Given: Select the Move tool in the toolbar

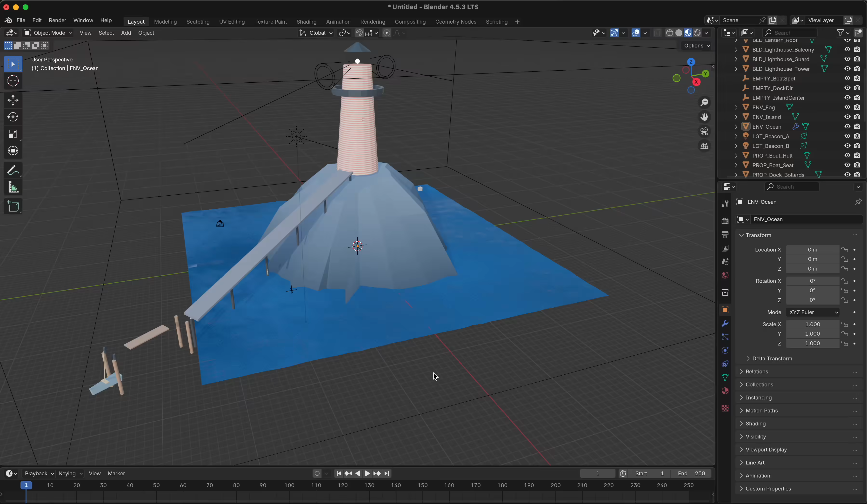Looking at the screenshot, I should click(x=13, y=100).
